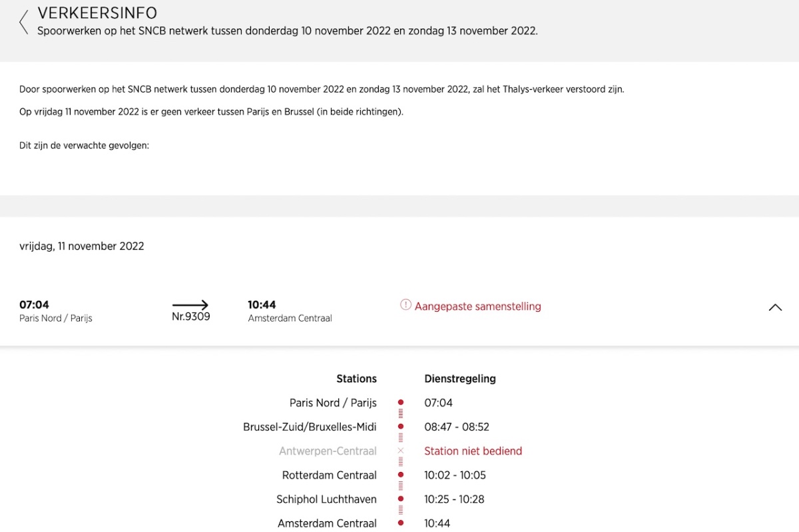Click Schiphol Luchthaven in the stations list
799x532 pixels.
[x=326, y=499]
